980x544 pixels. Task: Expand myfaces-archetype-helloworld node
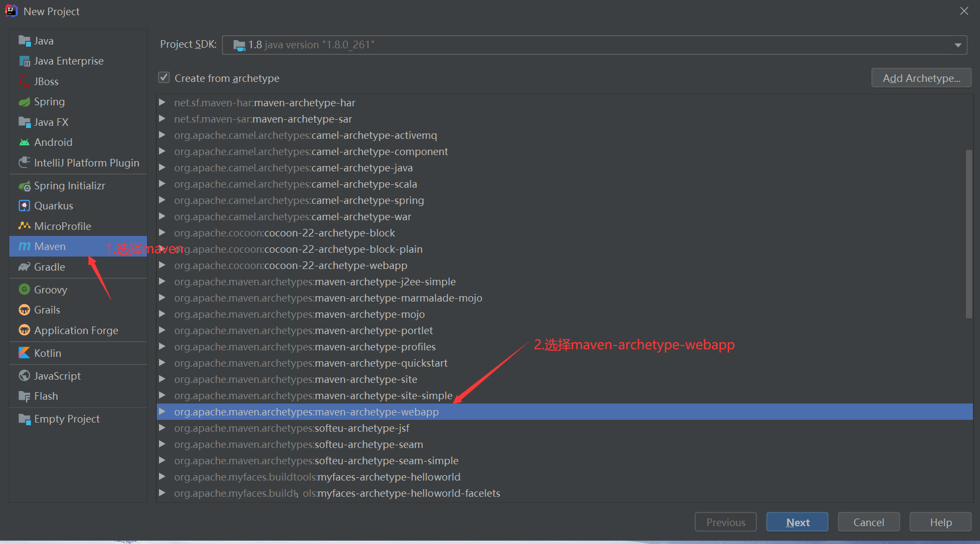[x=162, y=477]
